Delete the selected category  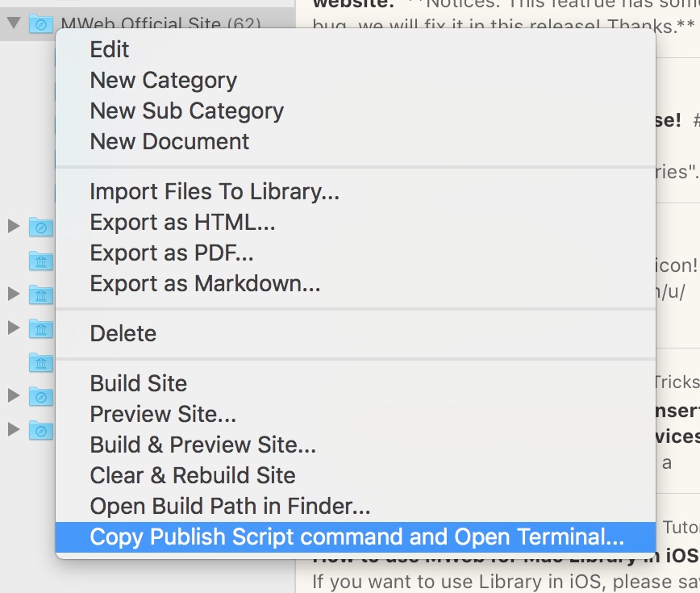[x=123, y=333]
